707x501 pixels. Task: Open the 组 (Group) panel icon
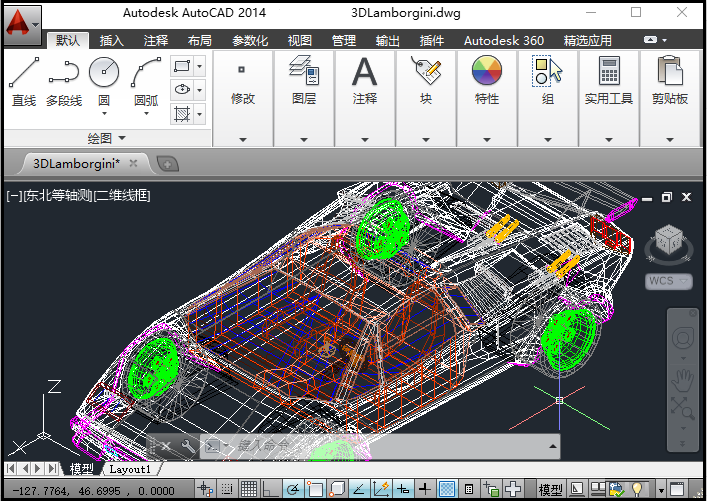pos(547,71)
